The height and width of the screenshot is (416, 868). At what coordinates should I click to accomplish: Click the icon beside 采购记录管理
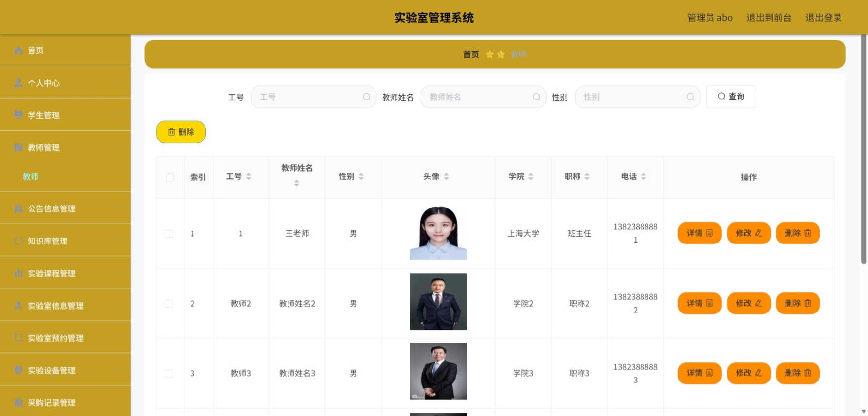(18, 402)
